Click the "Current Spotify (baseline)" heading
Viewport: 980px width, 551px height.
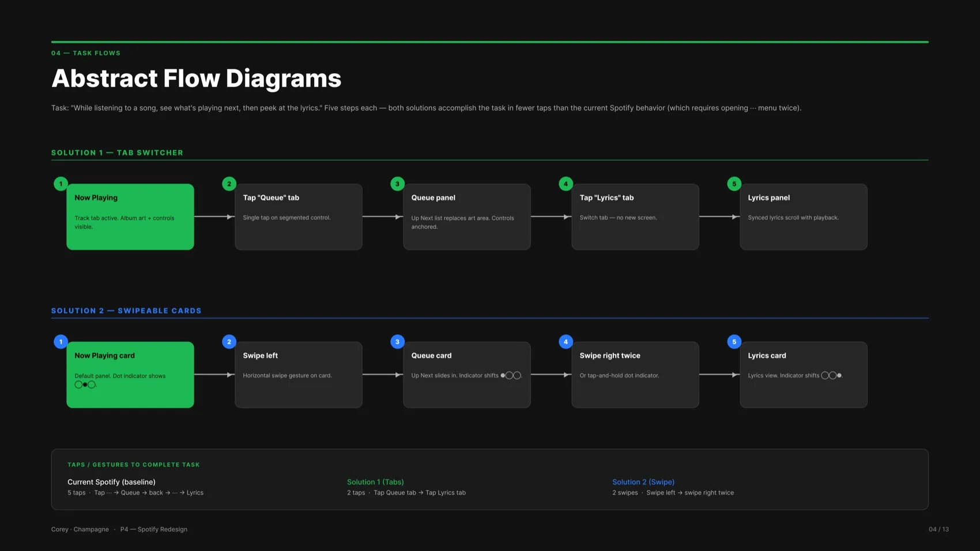[111, 482]
